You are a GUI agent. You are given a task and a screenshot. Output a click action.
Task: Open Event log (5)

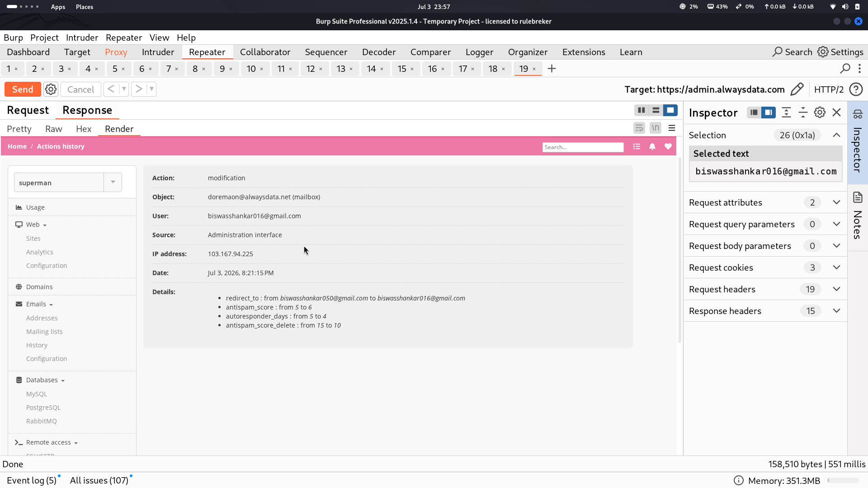(32, 480)
